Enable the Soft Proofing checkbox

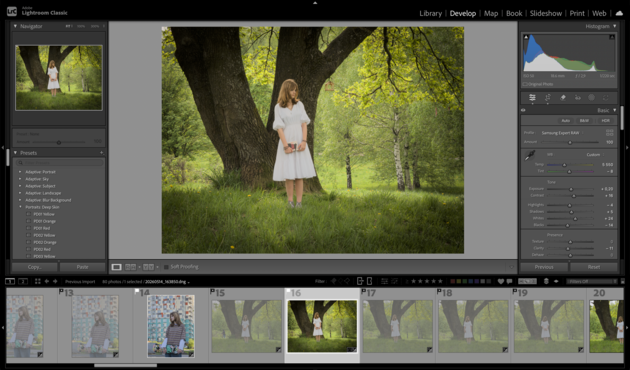pyautogui.click(x=166, y=267)
